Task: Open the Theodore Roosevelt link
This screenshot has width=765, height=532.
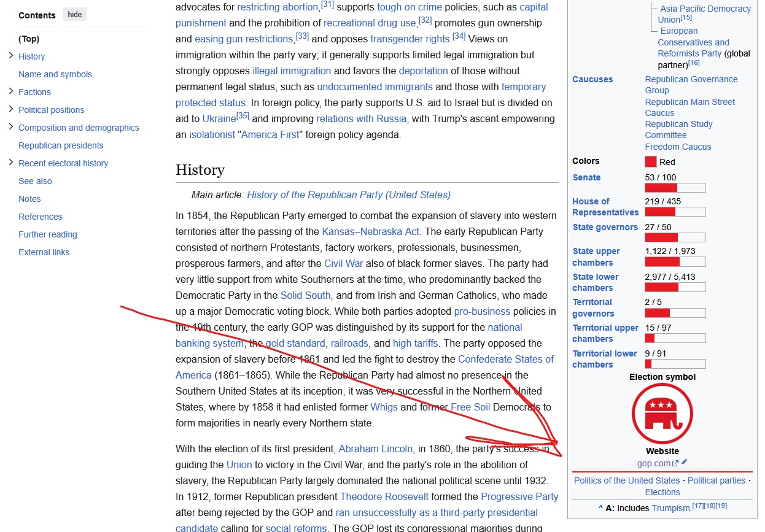Action: tap(384, 496)
